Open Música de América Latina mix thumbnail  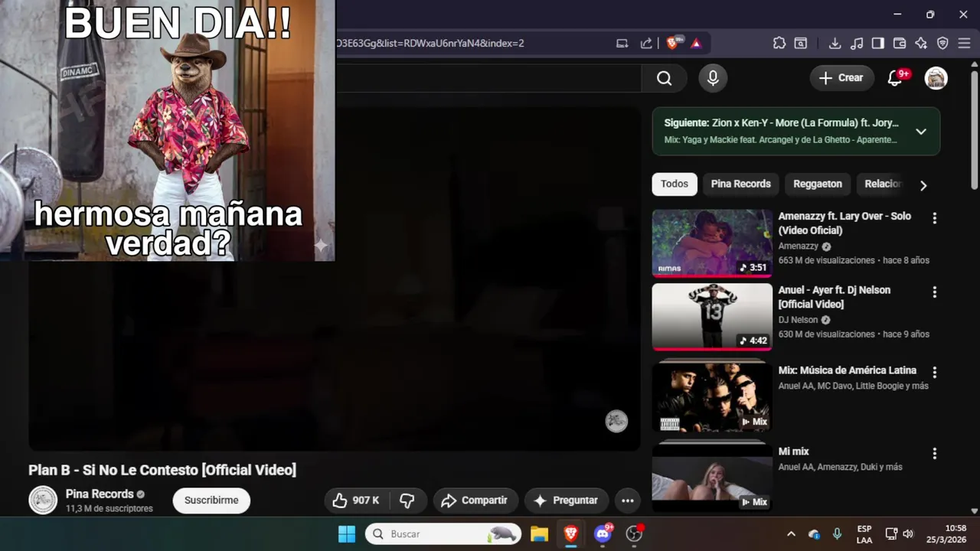(x=712, y=396)
